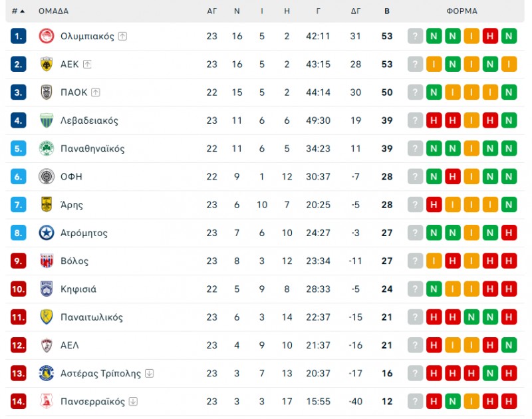Click the position 14 rank badge
Image resolution: width=532 pixels, height=419 pixels.
[x=18, y=402]
